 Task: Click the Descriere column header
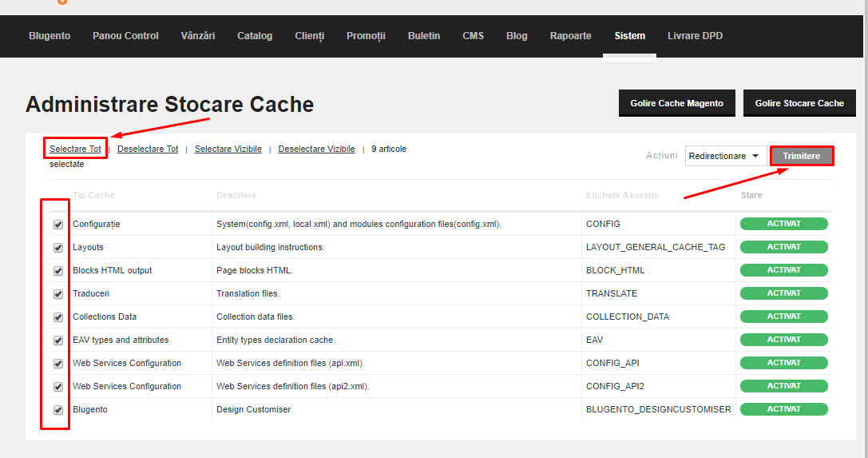coord(236,196)
